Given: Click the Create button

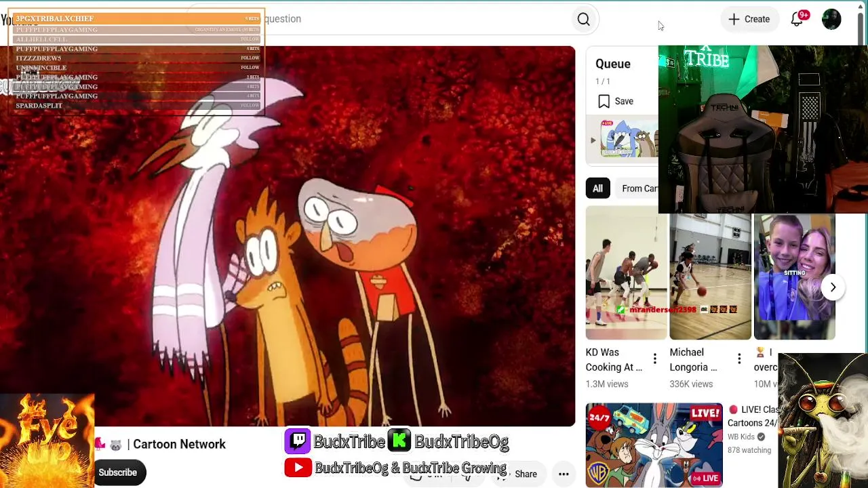Looking at the screenshot, I should (x=749, y=19).
